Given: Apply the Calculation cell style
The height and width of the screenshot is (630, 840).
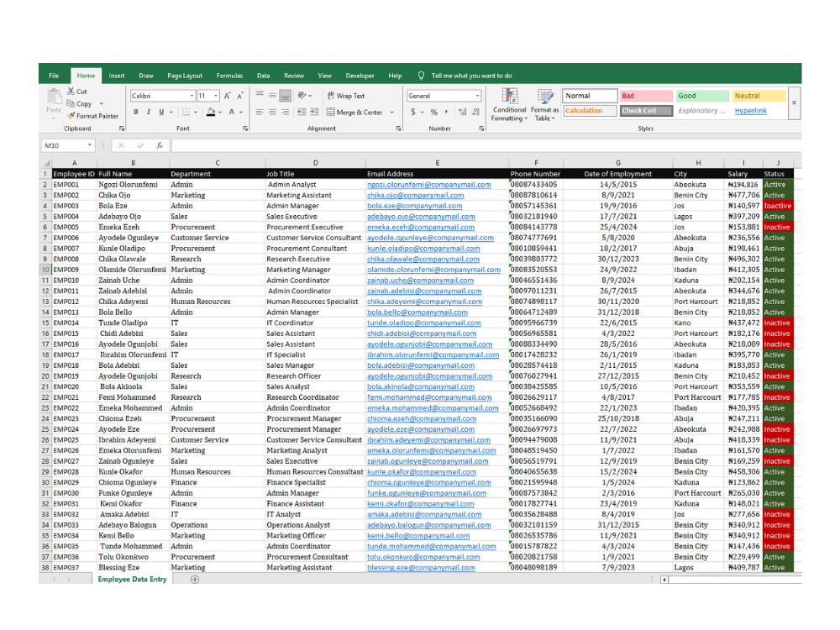Looking at the screenshot, I should 590,110.
